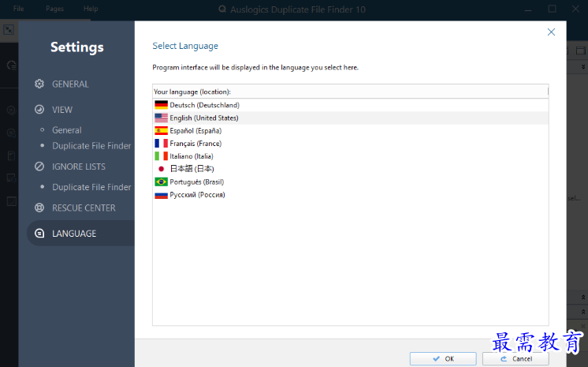Open the RESCUE CENTER section
Screen dimensions: 588x367
coord(84,208)
